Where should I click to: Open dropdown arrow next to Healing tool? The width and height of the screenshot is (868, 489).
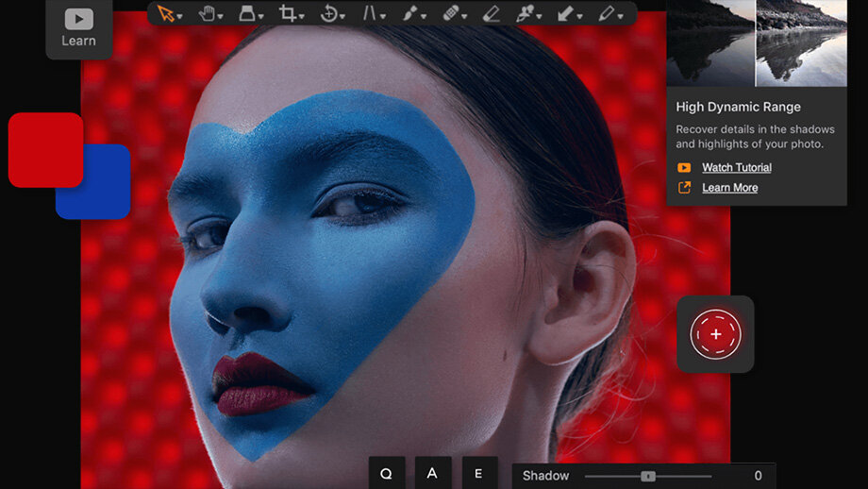(x=464, y=17)
